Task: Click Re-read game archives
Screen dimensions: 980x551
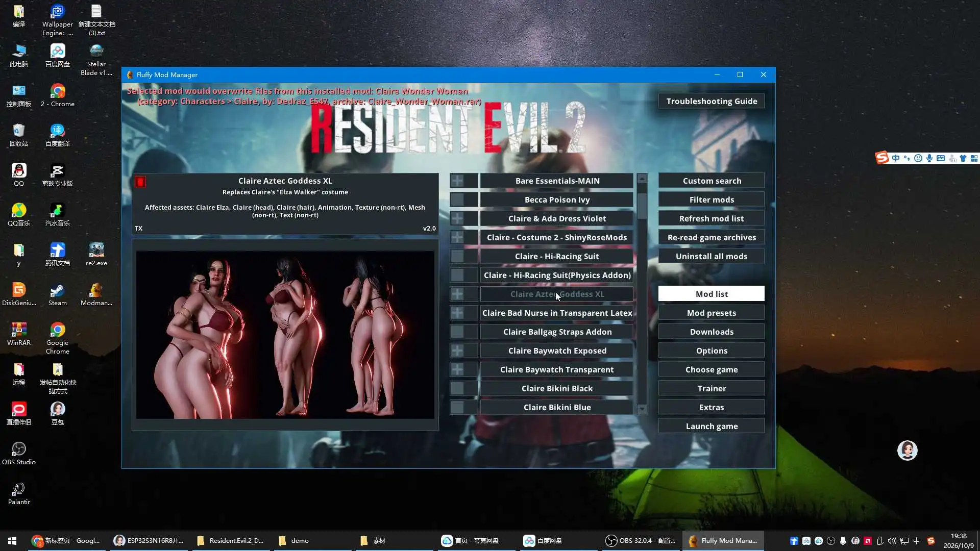Action: [x=712, y=237]
